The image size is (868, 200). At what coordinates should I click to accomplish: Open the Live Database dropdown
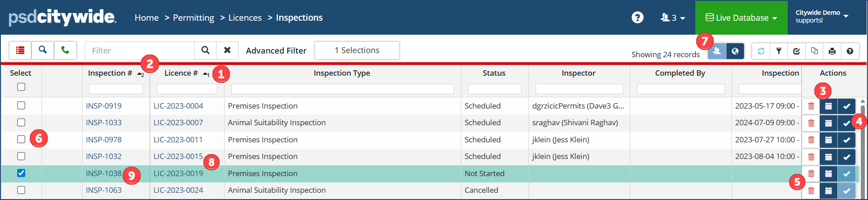tap(741, 18)
